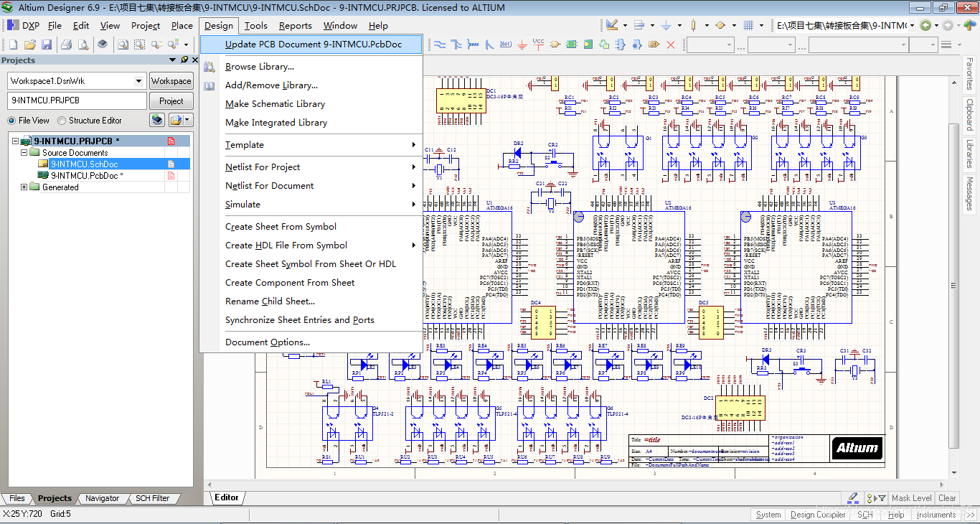Click the Zoom Area (dashed box) icon
The width and height of the screenshot is (980, 524).
139,45
